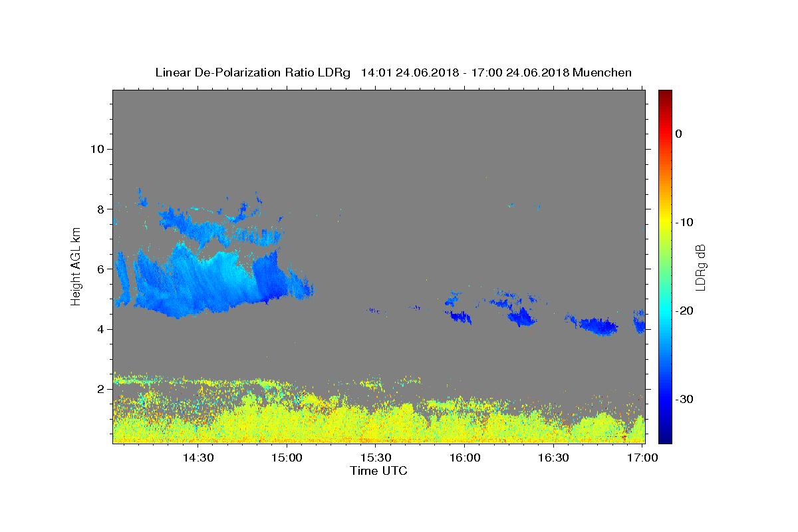The height and width of the screenshot is (532, 798).
Task: Click the colorbar label '-10'
Action: click(x=684, y=222)
